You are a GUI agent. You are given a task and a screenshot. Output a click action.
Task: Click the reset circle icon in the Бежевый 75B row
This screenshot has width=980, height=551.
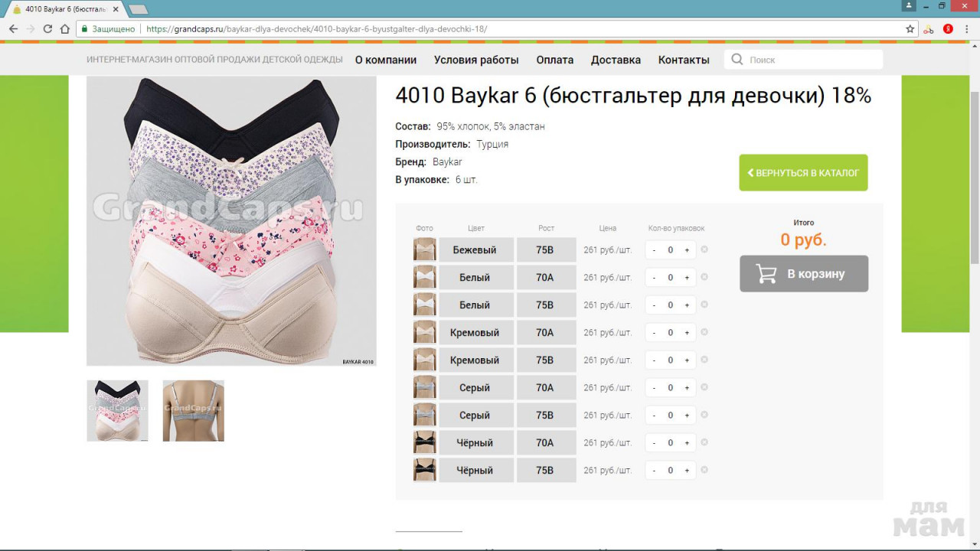704,249
